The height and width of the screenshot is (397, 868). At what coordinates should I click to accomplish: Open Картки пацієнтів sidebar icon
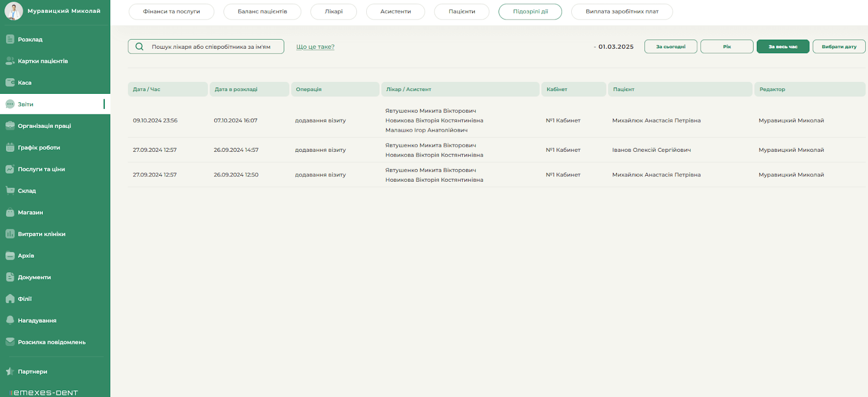click(x=10, y=61)
